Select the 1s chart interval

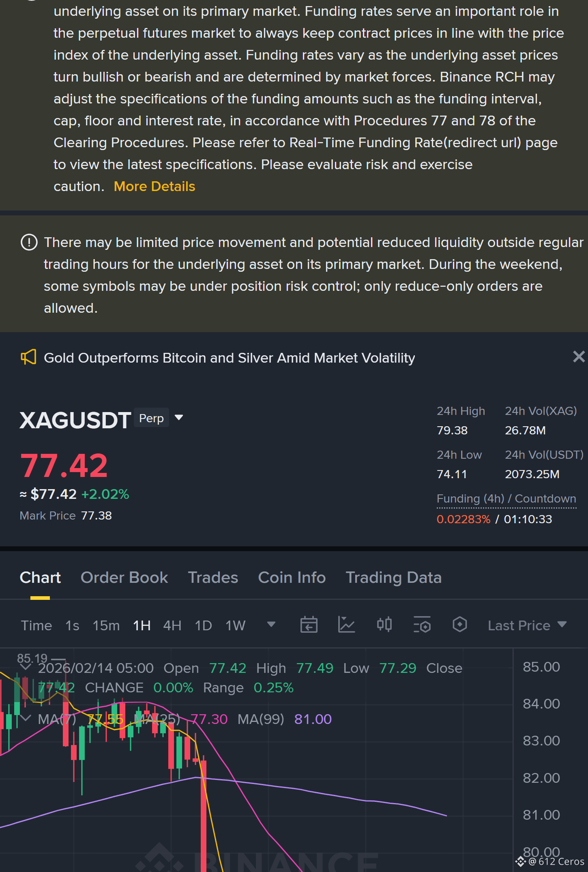(x=72, y=625)
